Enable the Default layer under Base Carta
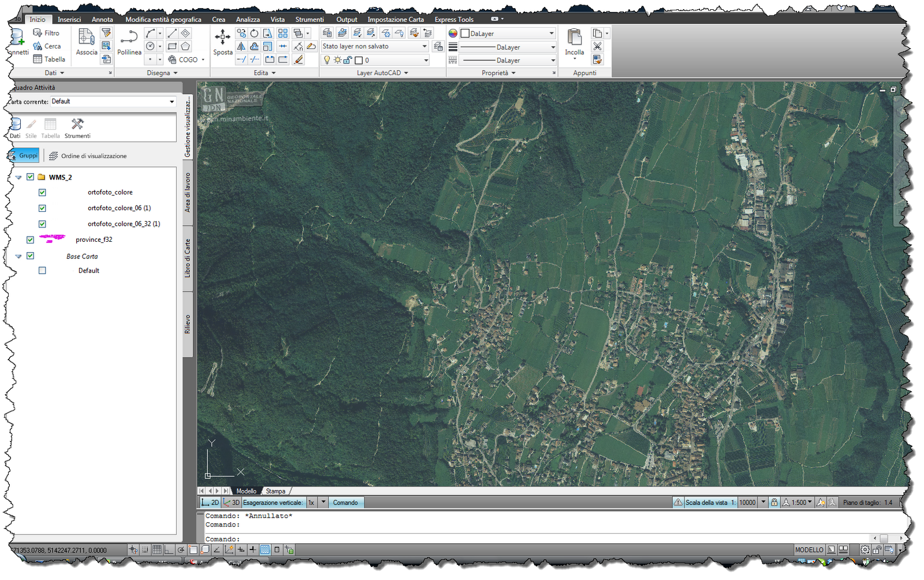This screenshot has width=924, height=580. pyautogui.click(x=42, y=270)
